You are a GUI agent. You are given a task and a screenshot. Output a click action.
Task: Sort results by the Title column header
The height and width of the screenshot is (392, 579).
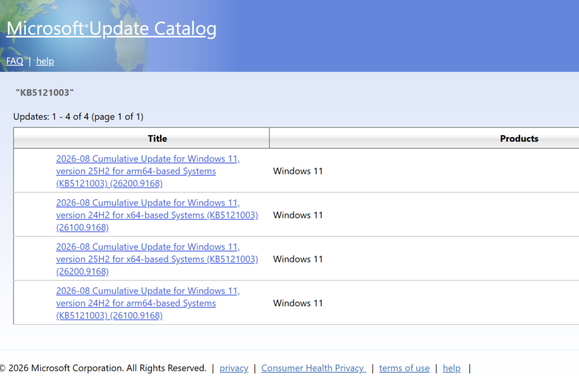pyautogui.click(x=157, y=138)
